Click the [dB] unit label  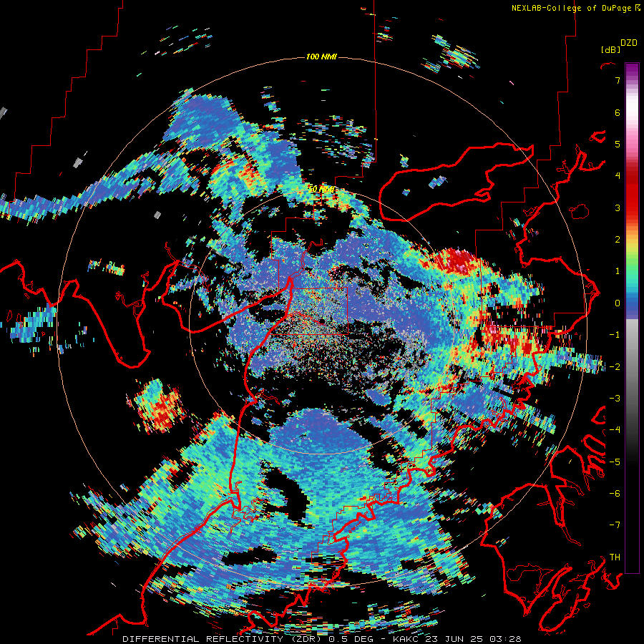[610, 49]
